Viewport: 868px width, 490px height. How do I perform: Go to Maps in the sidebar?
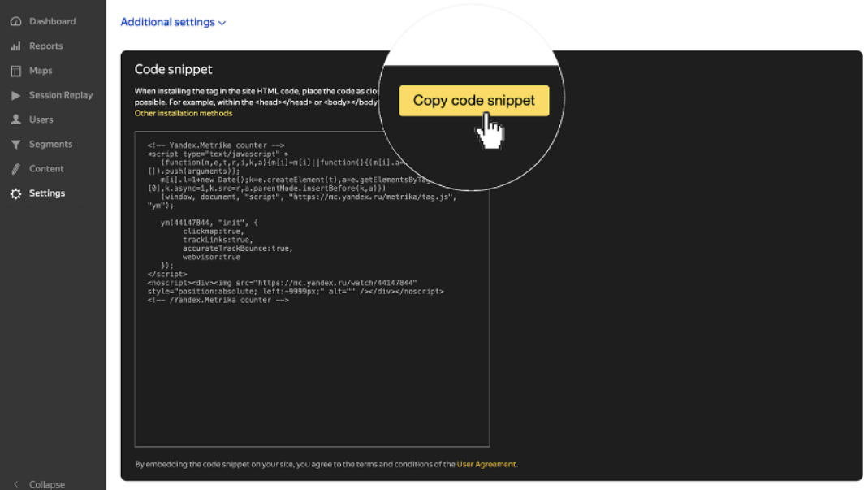click(x=41, y=71)
